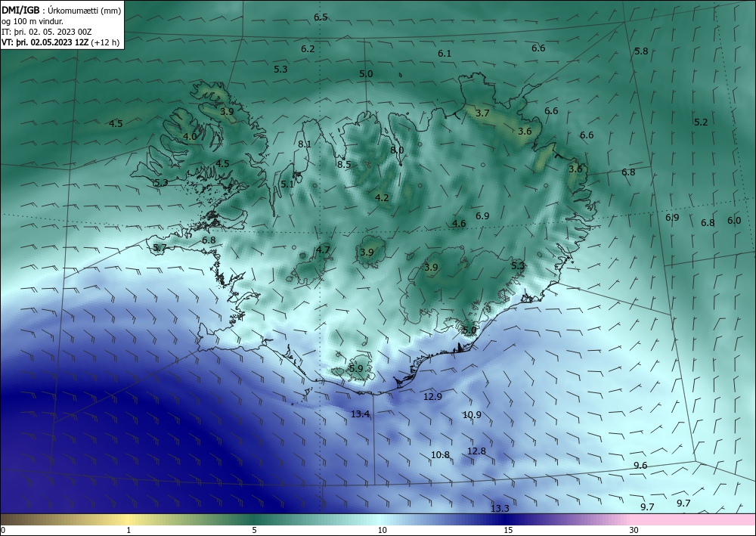Click the 4.7 value label

323,249
